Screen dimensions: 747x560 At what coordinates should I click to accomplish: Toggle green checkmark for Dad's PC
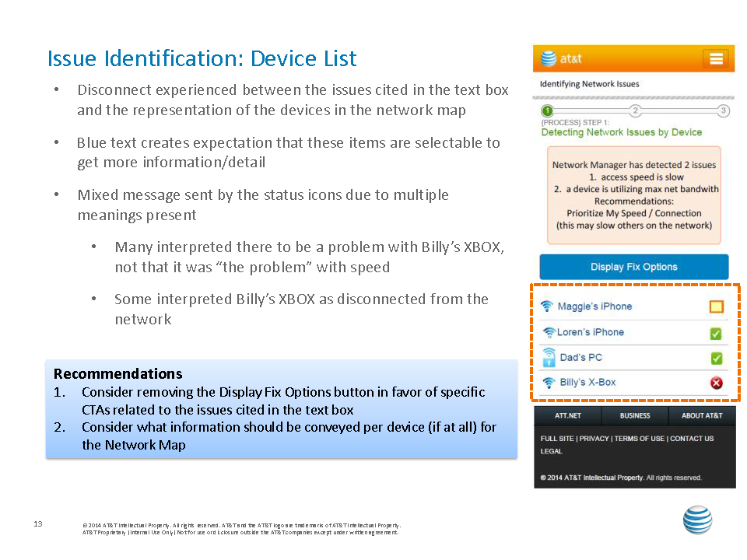tap(716, 358)
